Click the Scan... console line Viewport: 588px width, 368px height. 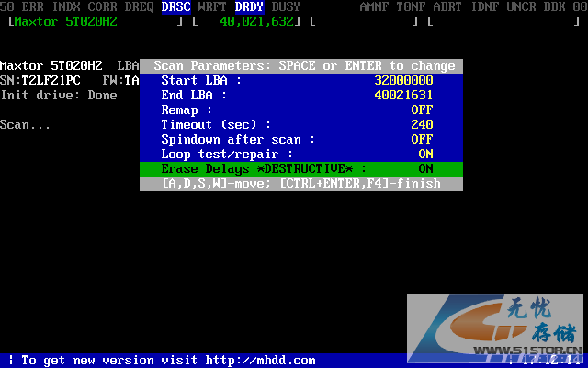[x=25, y=125]
